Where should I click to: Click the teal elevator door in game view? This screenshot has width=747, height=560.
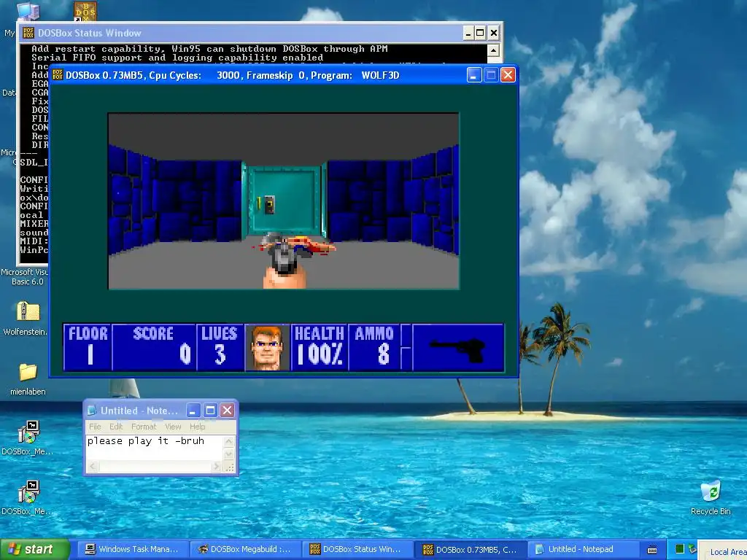(285, 201)
